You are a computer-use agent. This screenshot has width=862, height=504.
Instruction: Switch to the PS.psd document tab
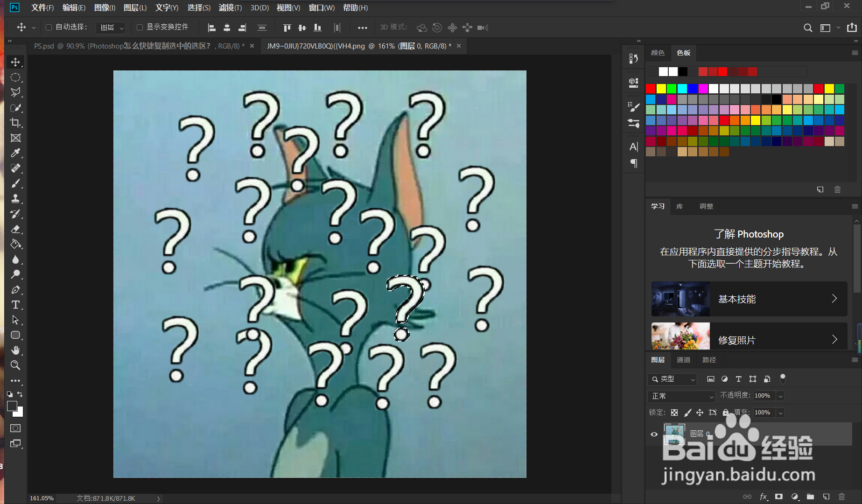[139, 46]
